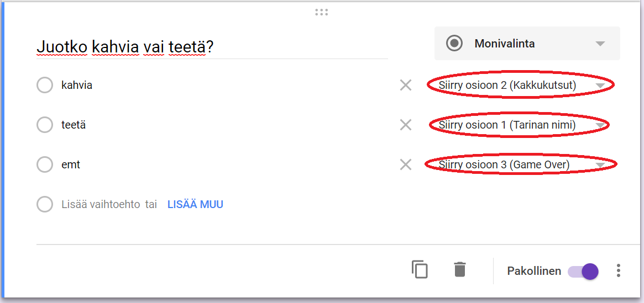Image resolution: width=644 pixels, height=303 pixels.
Task: Open 'Siirry osioon 1 (Tarinan nimi)' dropdown
Action: click(x=519, y=125)
